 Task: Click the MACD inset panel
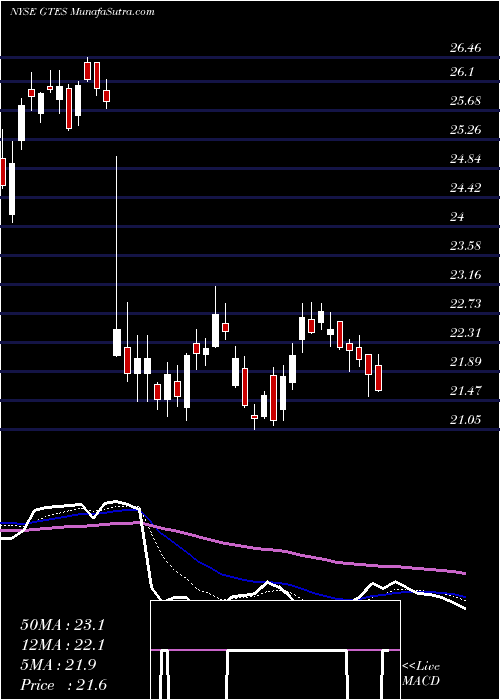(275, 650)
